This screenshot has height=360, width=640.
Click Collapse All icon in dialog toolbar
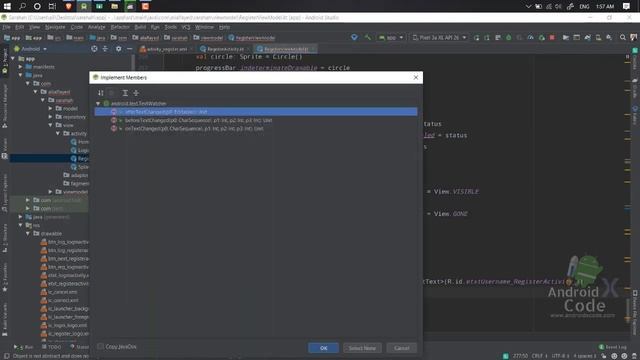click(x=136, y=93)
